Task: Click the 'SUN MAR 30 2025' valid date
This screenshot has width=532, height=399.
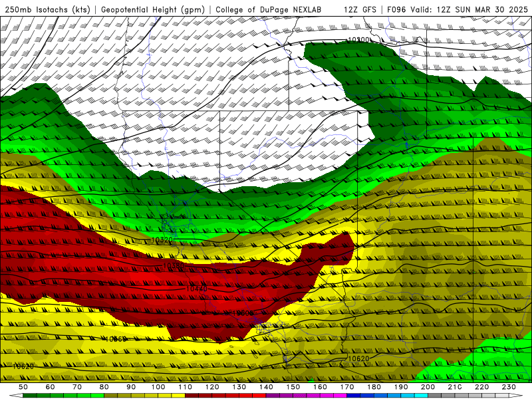Action: coord(491,10)
